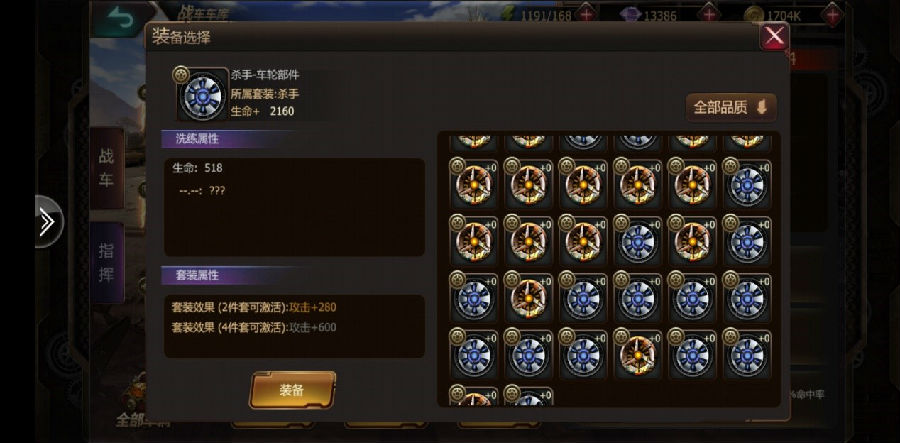Select first blue wheel in third row
The image size is (900, 443).
click(474, 297)
